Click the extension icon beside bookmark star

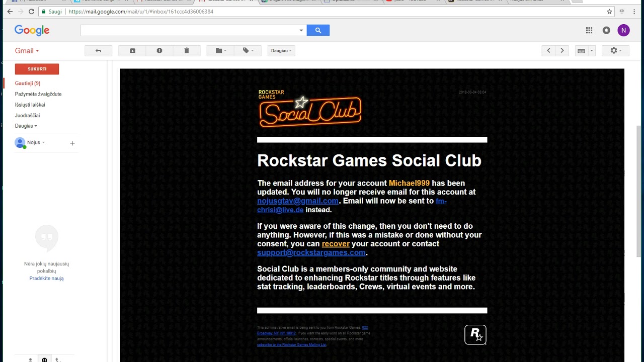click(622, 12)
